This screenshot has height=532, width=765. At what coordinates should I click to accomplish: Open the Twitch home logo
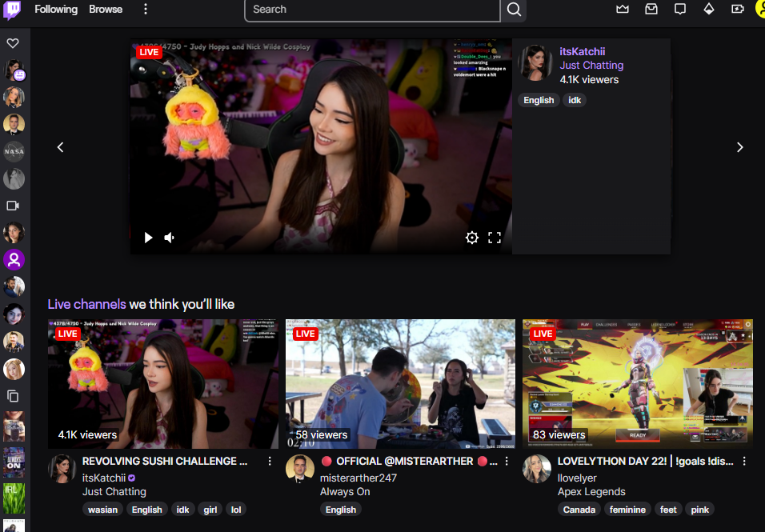[12, 10]
